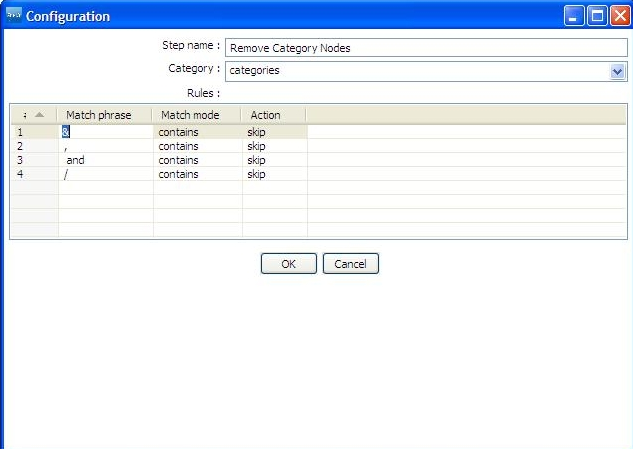Open the Category dropdown arrow
This screenshot has height=449, width=633.
coord(617,71)
